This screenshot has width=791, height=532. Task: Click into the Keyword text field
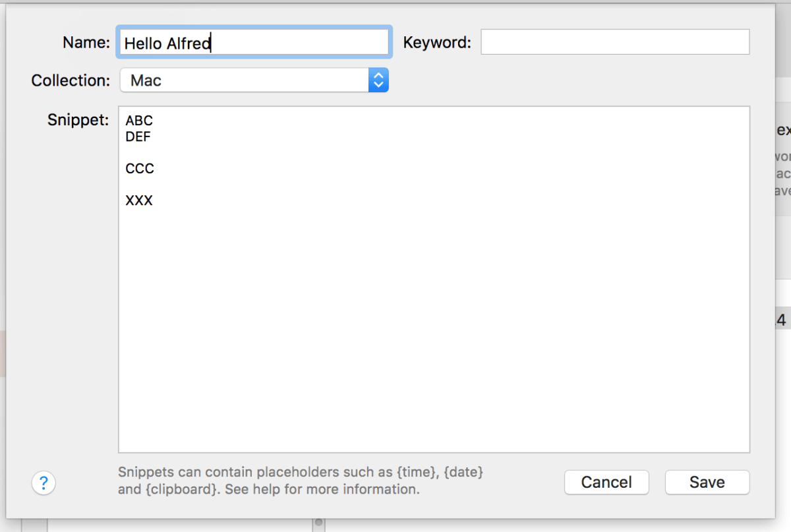pos(615,42)
